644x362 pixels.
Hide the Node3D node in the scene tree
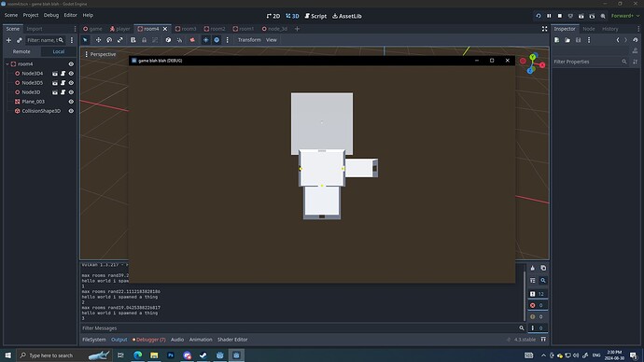pyautogui.click(x=71, y=92)
